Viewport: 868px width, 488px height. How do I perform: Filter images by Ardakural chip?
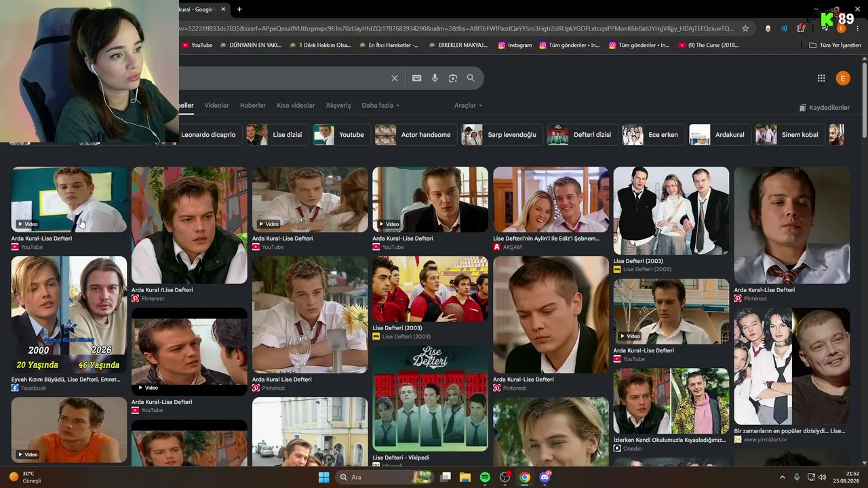tap(719, 135)
